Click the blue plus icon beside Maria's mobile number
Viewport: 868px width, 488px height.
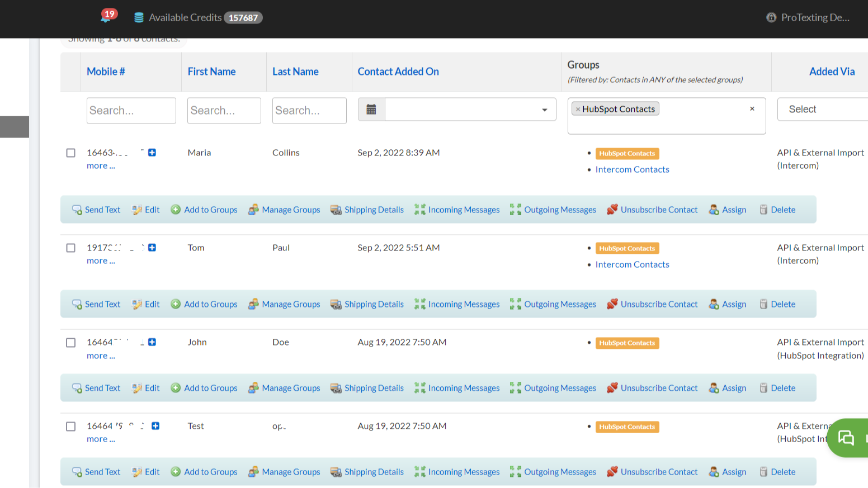[x=151, y=152]
